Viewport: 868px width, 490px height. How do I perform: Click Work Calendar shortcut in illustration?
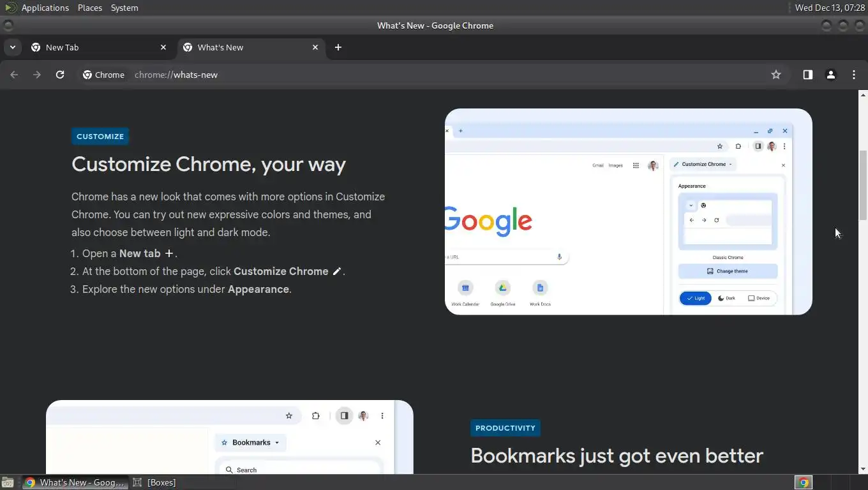[465, 293]
